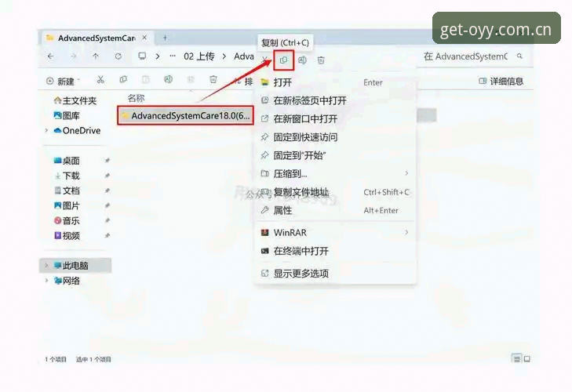
Task: Choose 属性 in the context menu
Action: [x=336, y=210]
